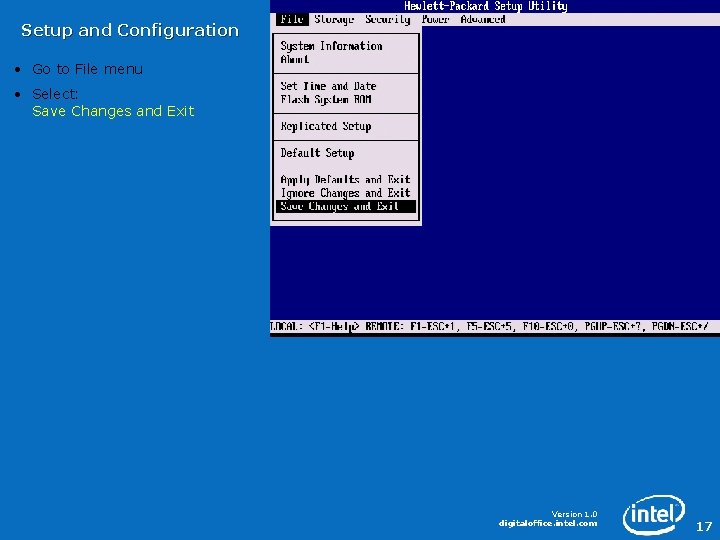Click the slide number 17
Screen dimensions: 720x540
[x=704, y=526]
